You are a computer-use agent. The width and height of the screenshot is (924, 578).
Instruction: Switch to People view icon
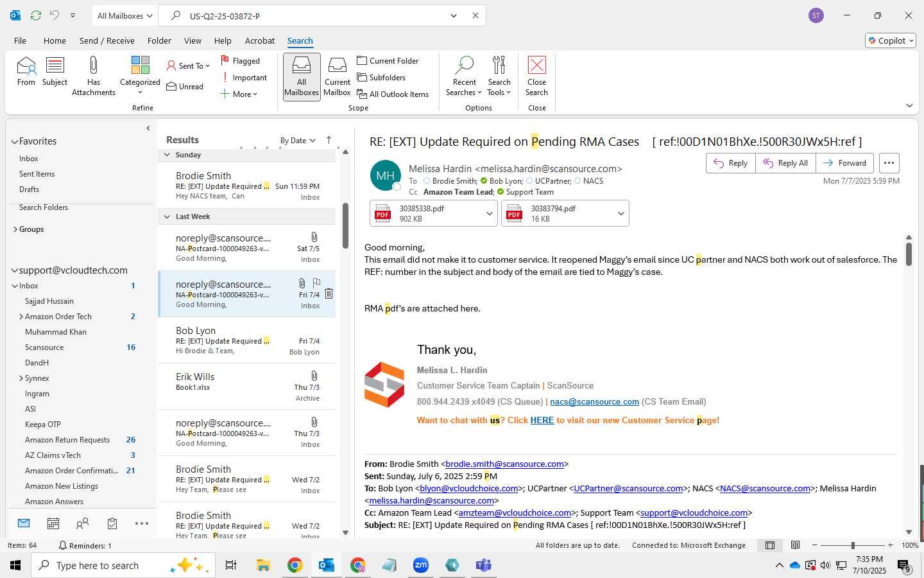(83, 523)
